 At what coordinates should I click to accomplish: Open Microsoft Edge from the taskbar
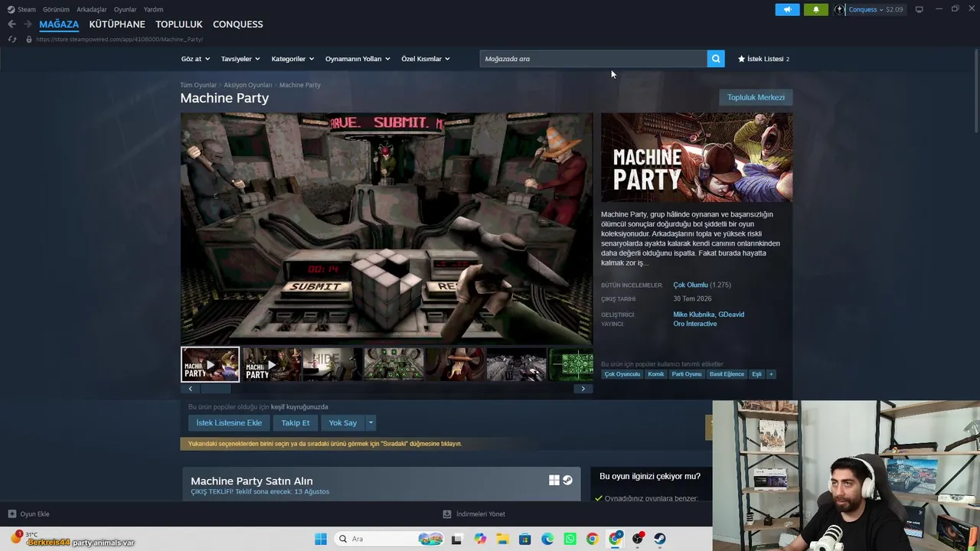pyautogui.click(x=547, y=539)
